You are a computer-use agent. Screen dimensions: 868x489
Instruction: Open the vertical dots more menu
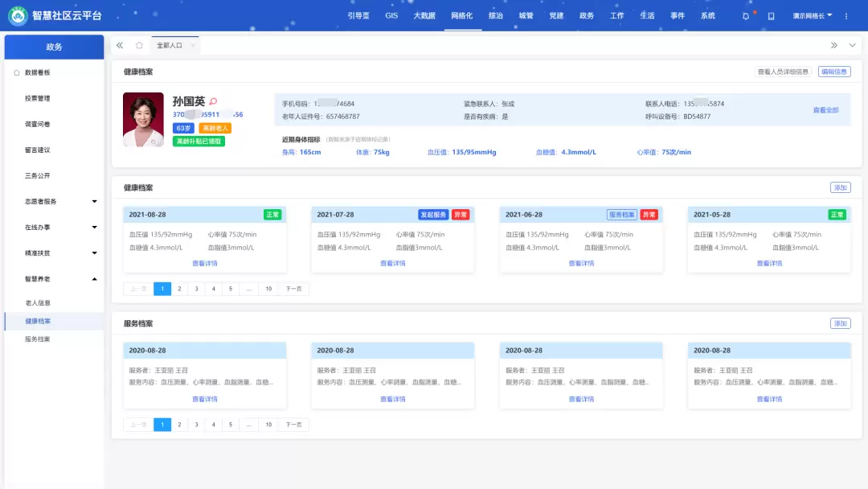(x=846, y=16)
